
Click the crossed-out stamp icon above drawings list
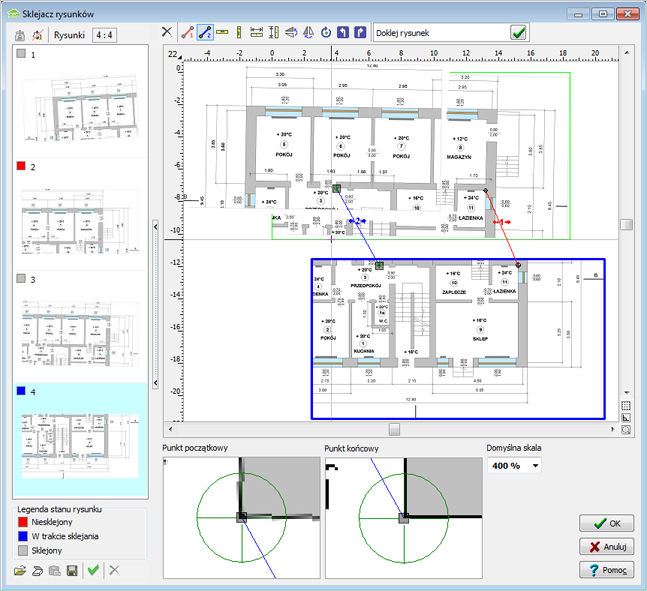[x=38, y=35]
